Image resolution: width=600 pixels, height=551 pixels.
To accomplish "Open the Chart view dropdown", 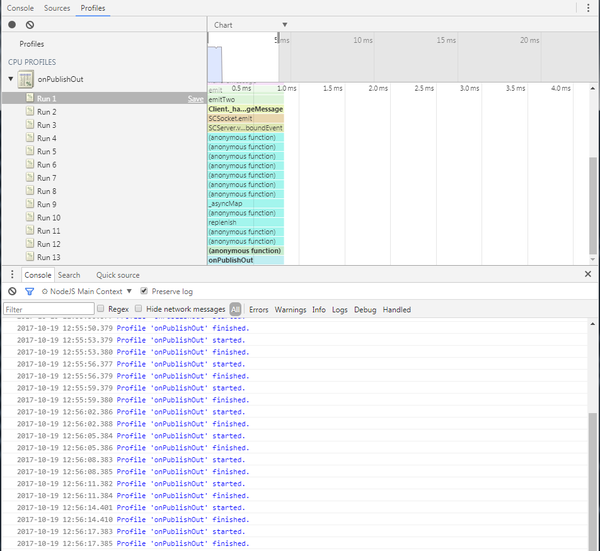I will click(251, 25).
